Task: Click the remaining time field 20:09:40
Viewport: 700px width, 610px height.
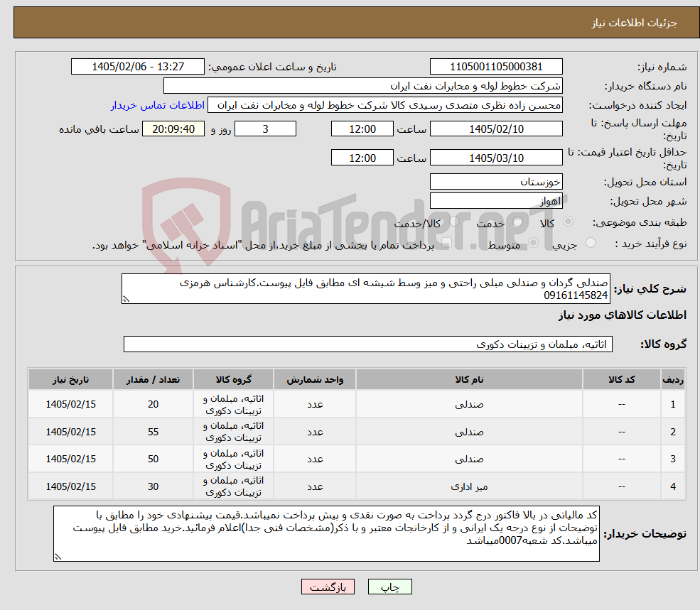Action: click(173, 129)
